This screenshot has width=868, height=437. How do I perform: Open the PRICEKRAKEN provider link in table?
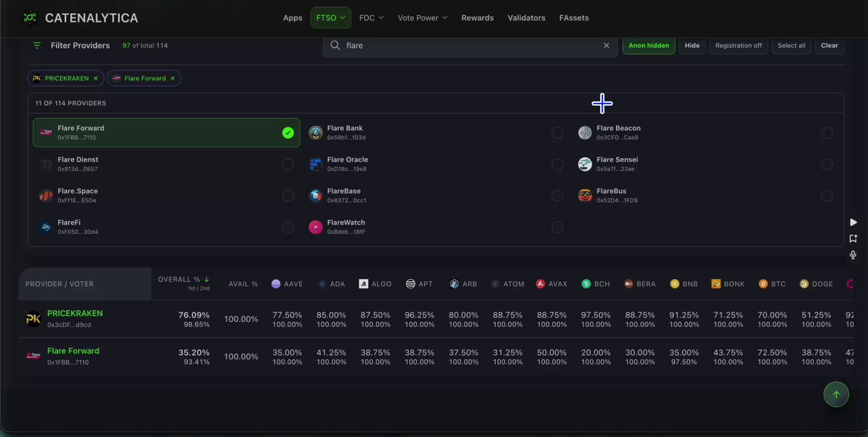click(x=75, y=314)
